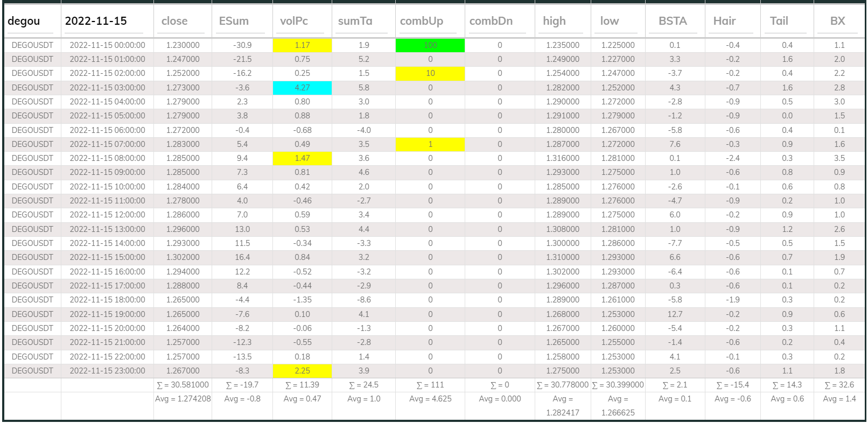Image resolution: width=868 pixels, height=423 pixels.
Task: Click the Tail column filter field
Action: pos(787,22)
